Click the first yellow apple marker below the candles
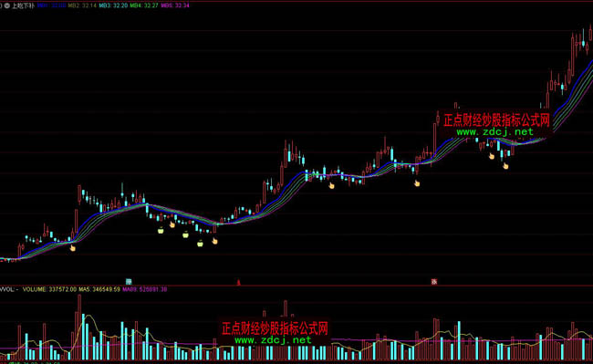This screenshot has width=593, height=364. pos(161,230)
